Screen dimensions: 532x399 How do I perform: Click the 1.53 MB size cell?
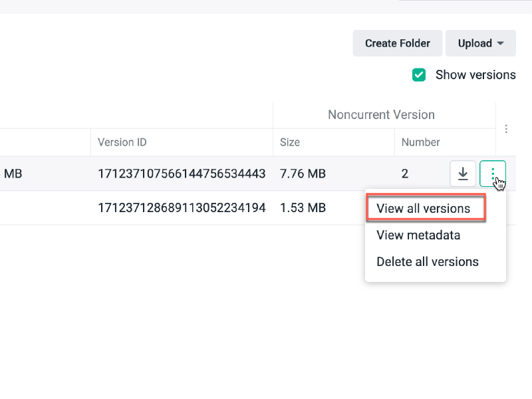point(303,208)
